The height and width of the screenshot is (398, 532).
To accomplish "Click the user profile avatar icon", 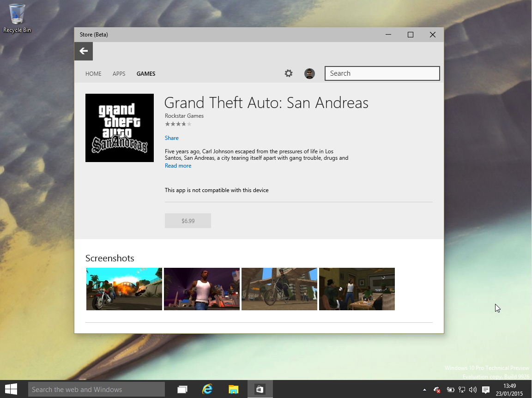I will tap(309, 73).
